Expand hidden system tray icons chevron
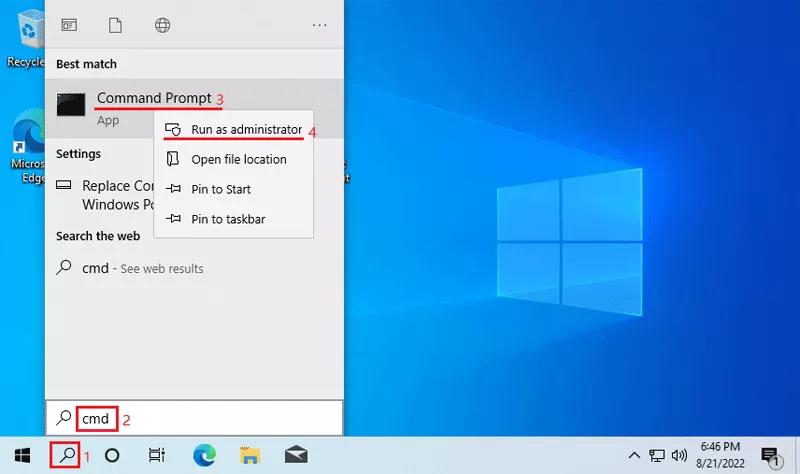The height and width of the screenshot is (474, 800). click(x=635, y=455)
